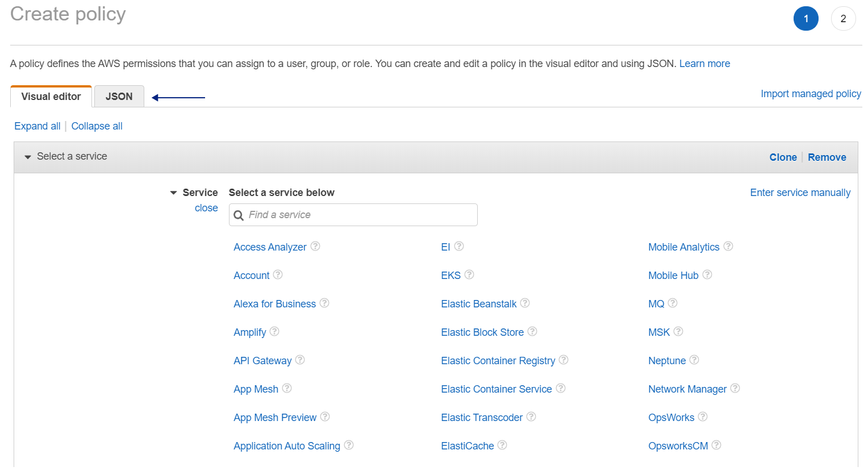
Task: Click help icon next to Account
Action: [278, 274]
